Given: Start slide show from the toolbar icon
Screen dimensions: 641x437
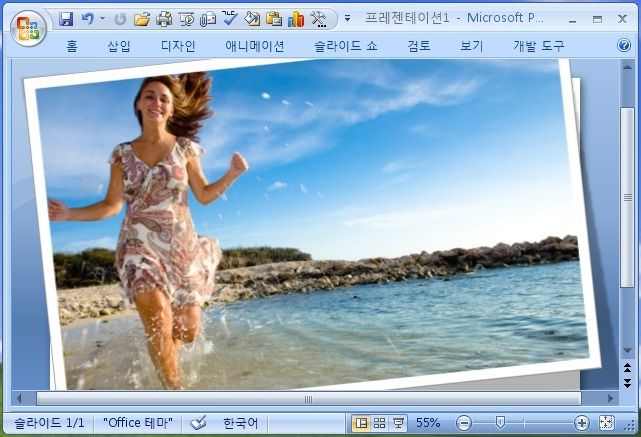Looking at the screenshot, I should tap(186, 19).
